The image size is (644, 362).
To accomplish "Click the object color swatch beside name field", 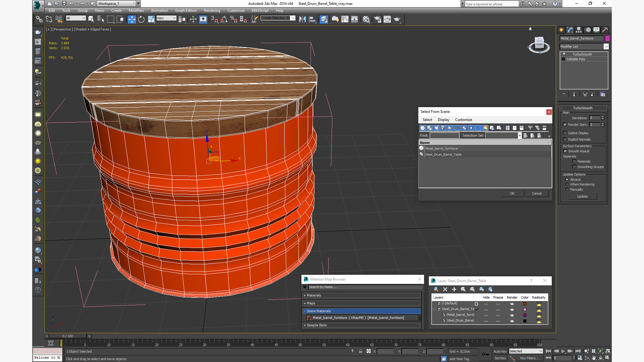I will pyautogui.click(x=607, y=38).
